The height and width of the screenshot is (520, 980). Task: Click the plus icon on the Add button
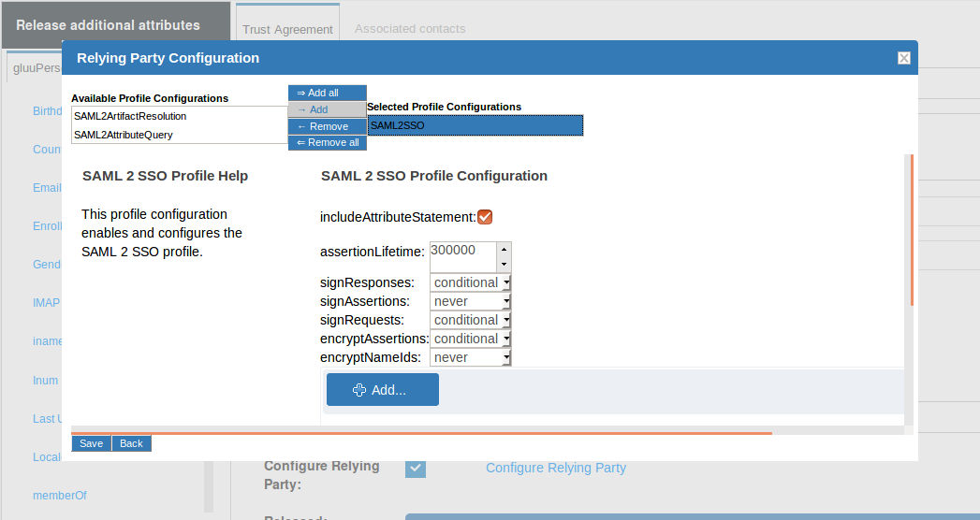tap(359, 390)
